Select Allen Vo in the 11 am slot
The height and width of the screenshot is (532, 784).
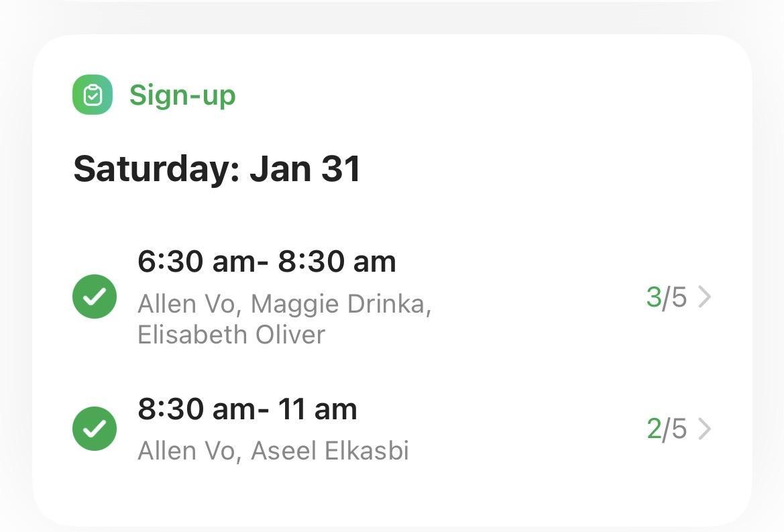click(187, 451)
